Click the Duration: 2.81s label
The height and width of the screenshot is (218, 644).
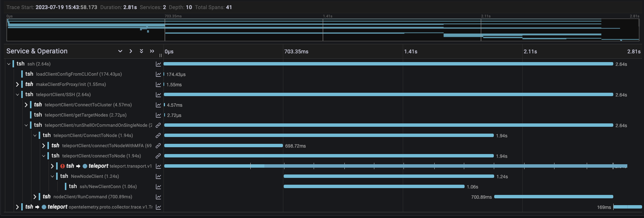tap(119, 7)
